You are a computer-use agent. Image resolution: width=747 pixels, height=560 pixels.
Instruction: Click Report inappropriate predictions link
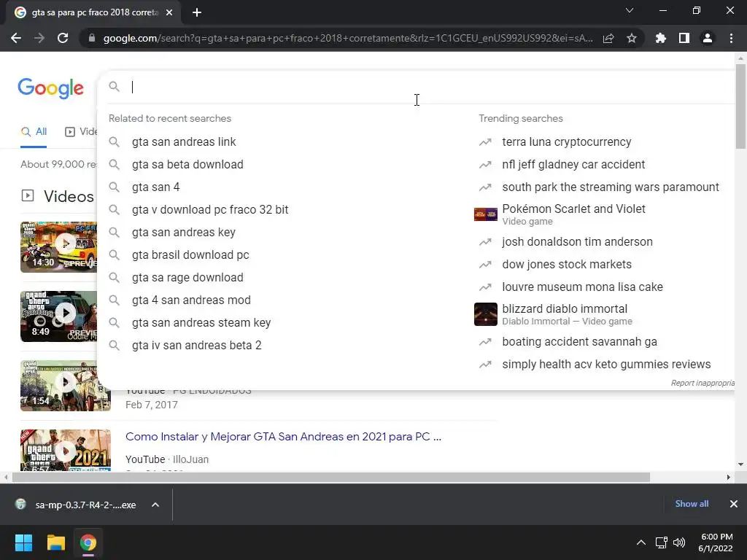[703, 383]
